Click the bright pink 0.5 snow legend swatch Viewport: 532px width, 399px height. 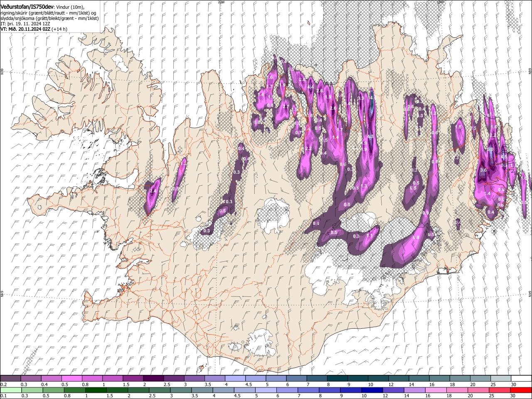71,378
